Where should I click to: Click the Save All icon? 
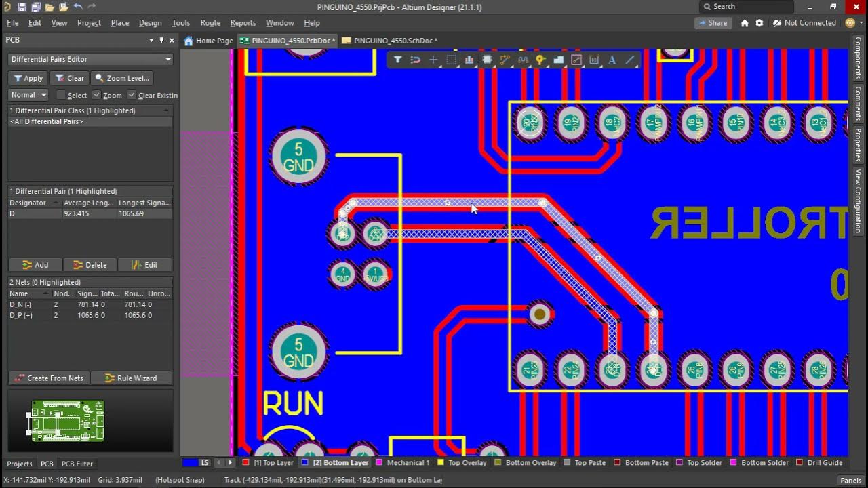pos(35,7)
